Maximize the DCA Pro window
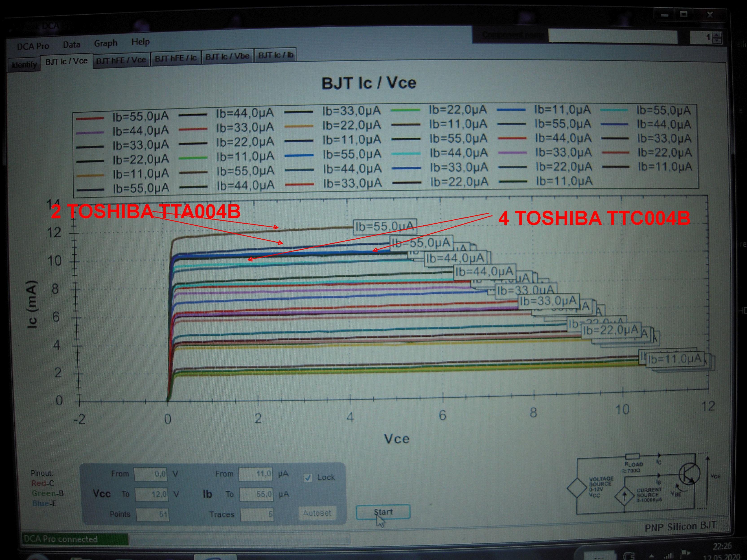 [684, 14]
